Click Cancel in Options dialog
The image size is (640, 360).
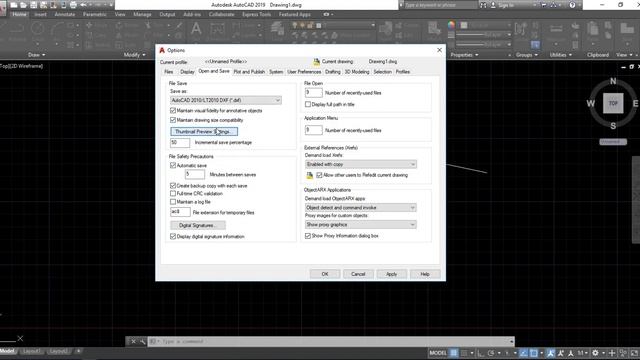pyautogui.click(x=358, y=274)
